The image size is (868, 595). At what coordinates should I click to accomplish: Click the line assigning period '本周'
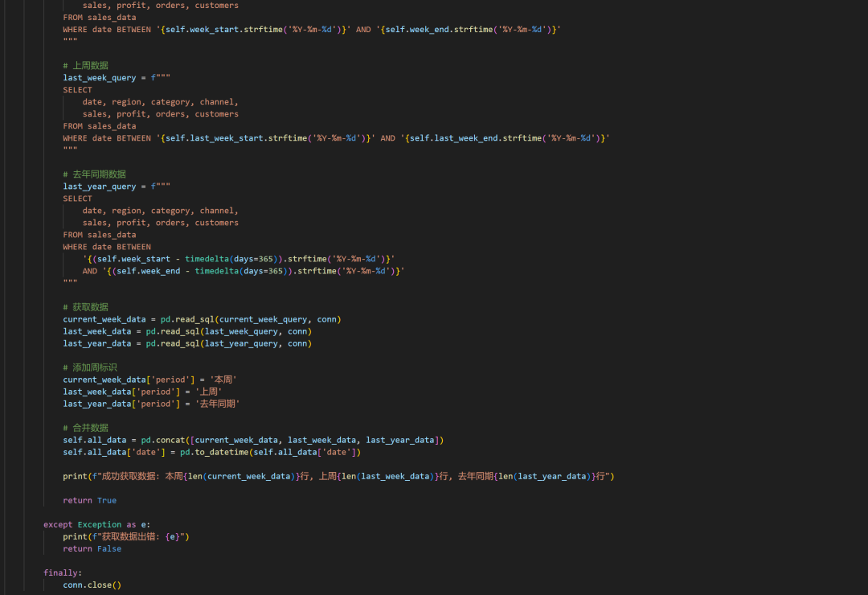pyautogui.click(x=149, y=380)
